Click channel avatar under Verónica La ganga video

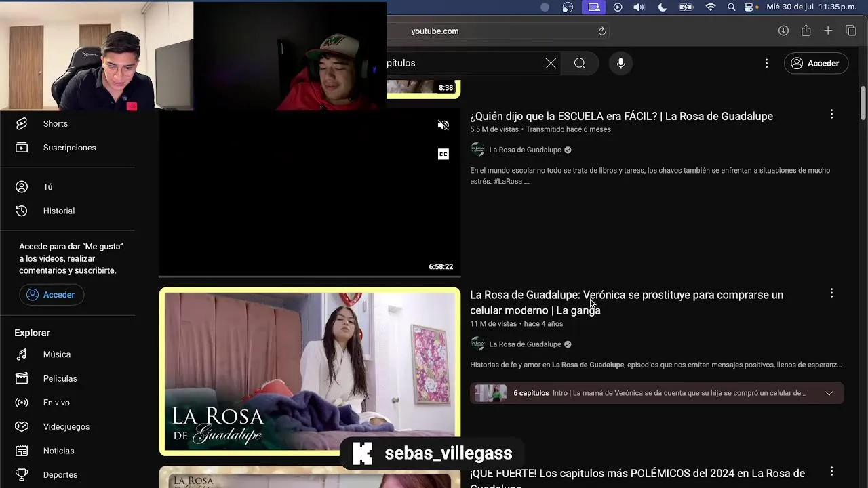coord(477,344)
